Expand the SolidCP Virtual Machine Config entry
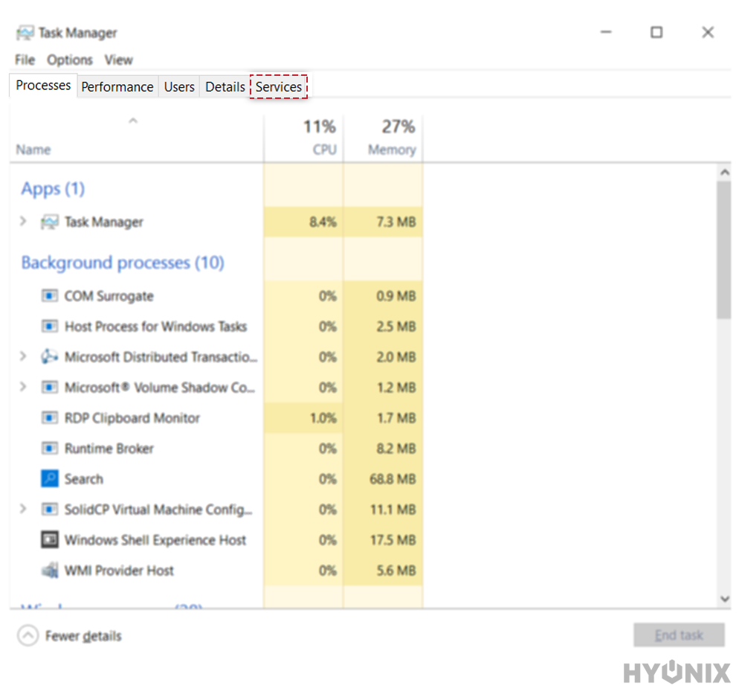The width and height of the screenshot is (742, 700). pos(22,509)
